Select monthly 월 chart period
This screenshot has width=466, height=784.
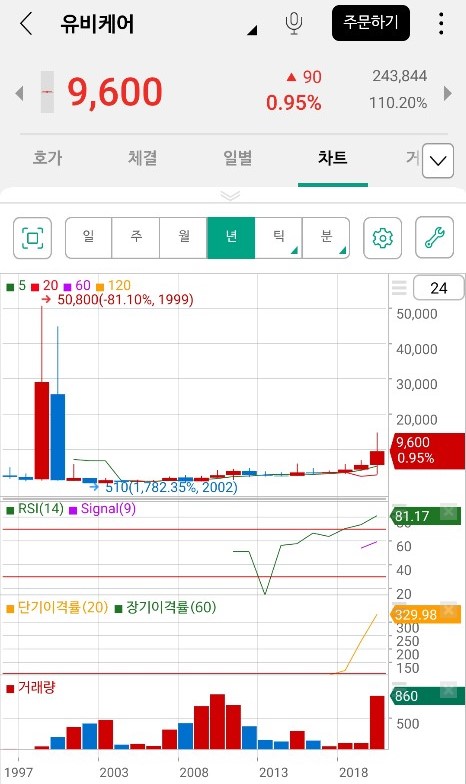coord(184,238)
